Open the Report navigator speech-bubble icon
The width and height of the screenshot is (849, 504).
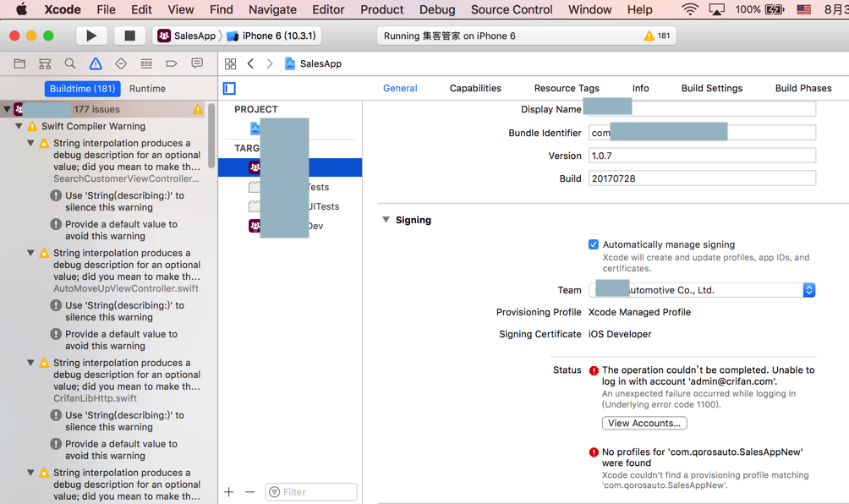pos(197,63)
